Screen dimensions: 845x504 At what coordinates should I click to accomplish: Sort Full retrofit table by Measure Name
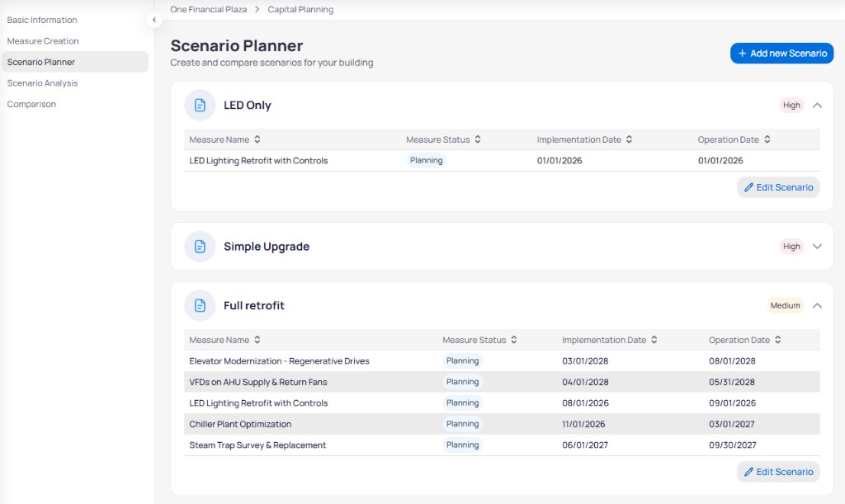257,340
